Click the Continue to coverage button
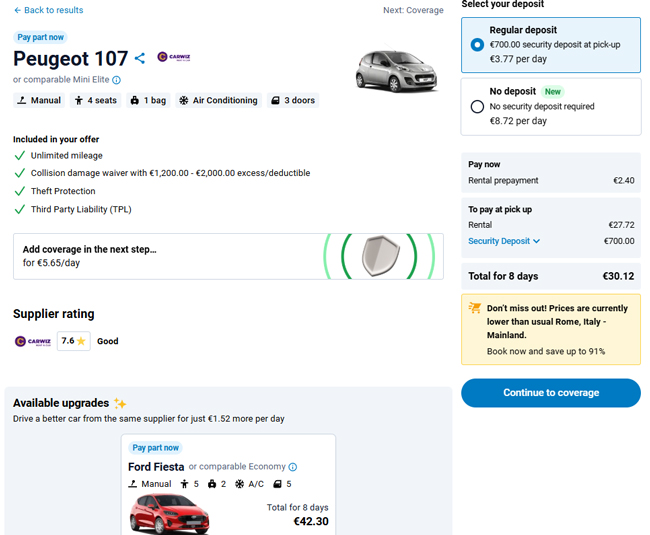 pos(551,393)
